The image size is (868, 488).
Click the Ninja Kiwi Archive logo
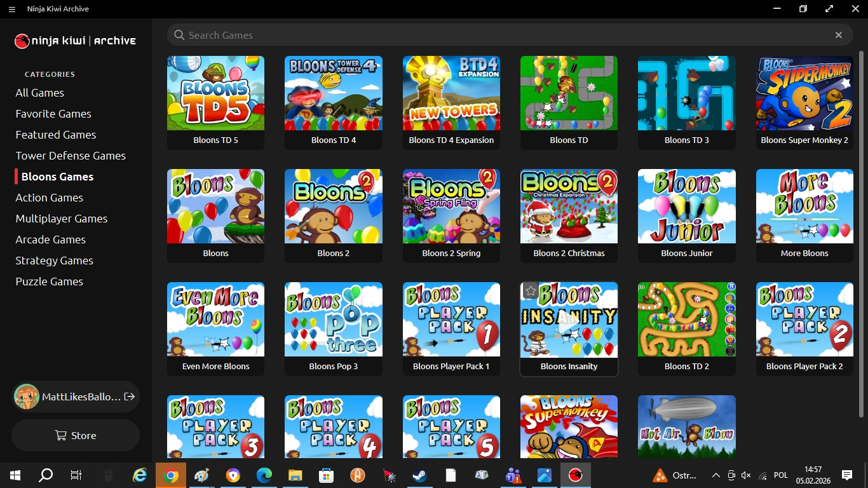[x=76, y=41]
